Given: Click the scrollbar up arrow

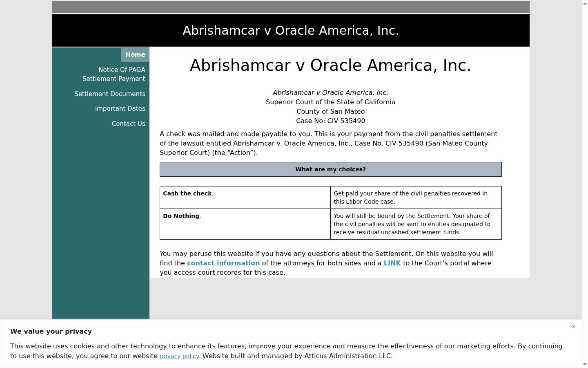Looking at the screenshot, I should (585, 3).
